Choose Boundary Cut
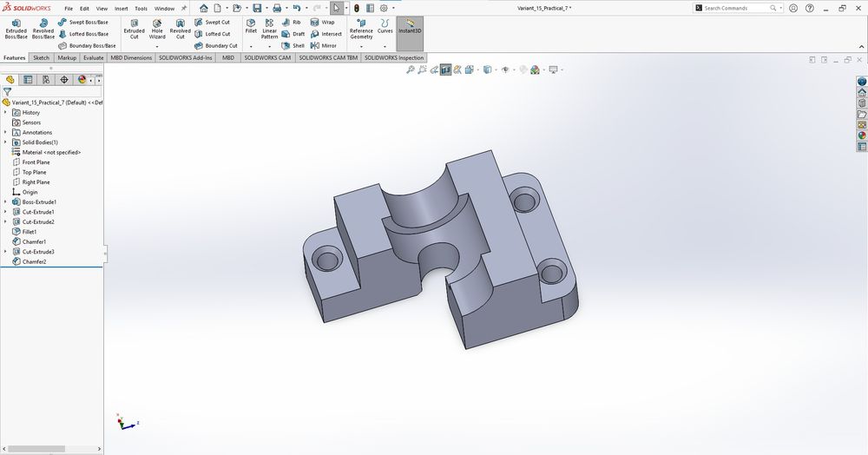 coord(216,45)
